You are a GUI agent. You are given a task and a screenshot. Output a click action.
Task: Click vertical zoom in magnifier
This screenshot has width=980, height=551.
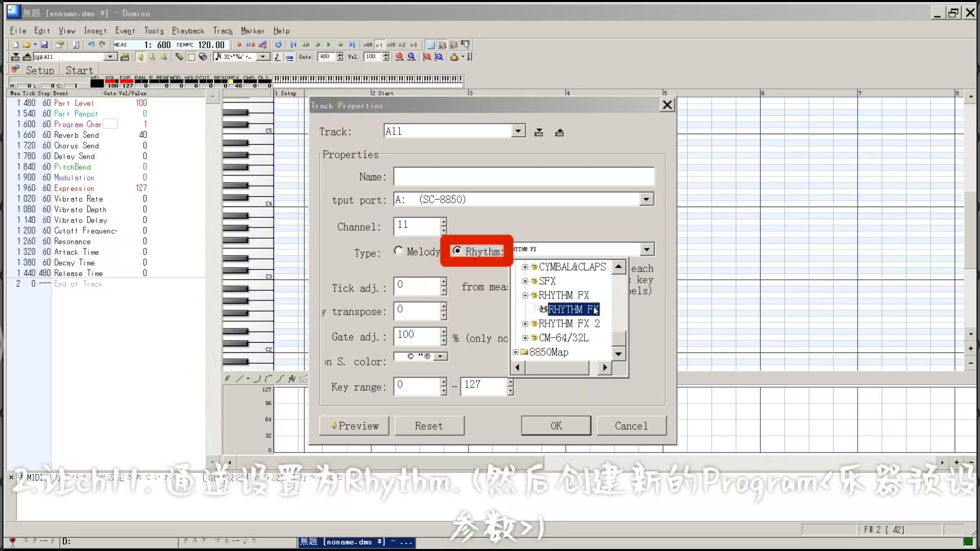point(427,57)
